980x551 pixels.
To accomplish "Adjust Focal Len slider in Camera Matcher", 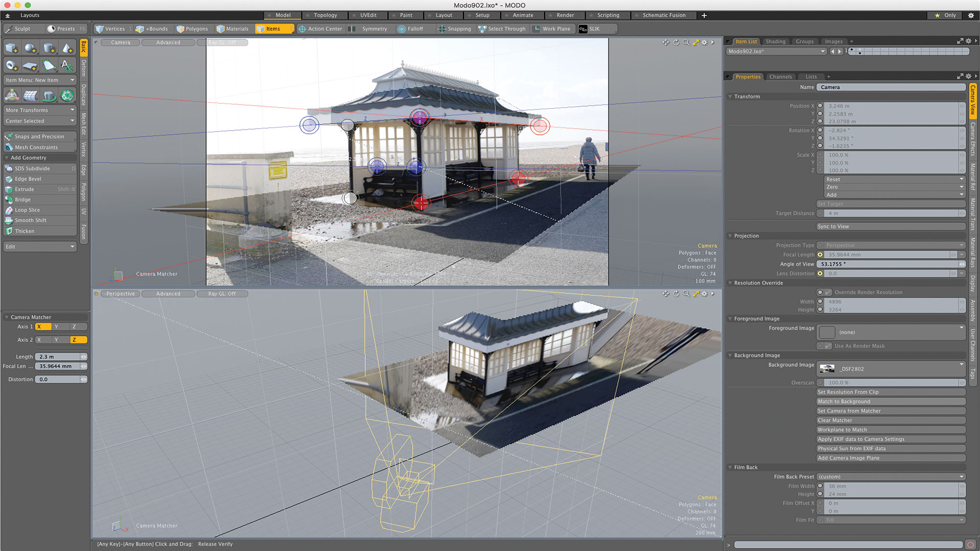I will (x=84, y=366).
